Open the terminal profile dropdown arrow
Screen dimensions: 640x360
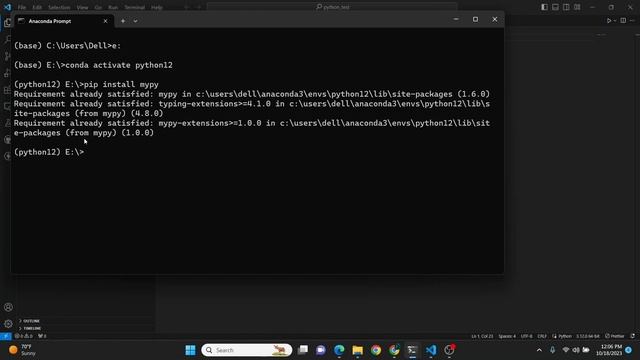135,21
